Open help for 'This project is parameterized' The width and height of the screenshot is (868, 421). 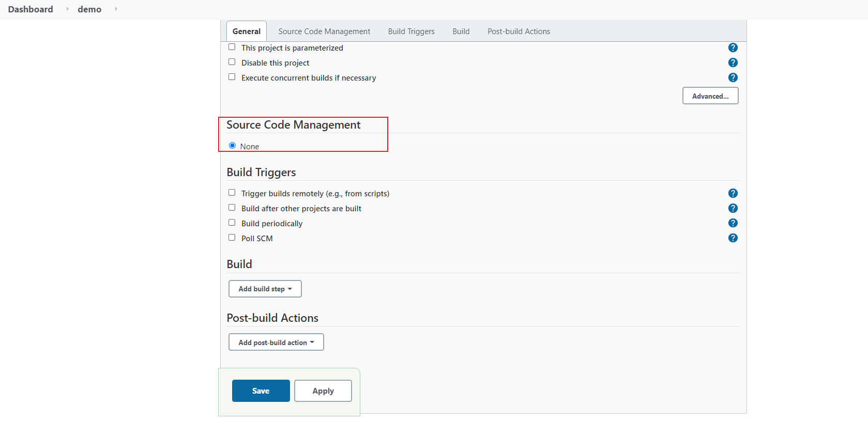tap(733, 48)
